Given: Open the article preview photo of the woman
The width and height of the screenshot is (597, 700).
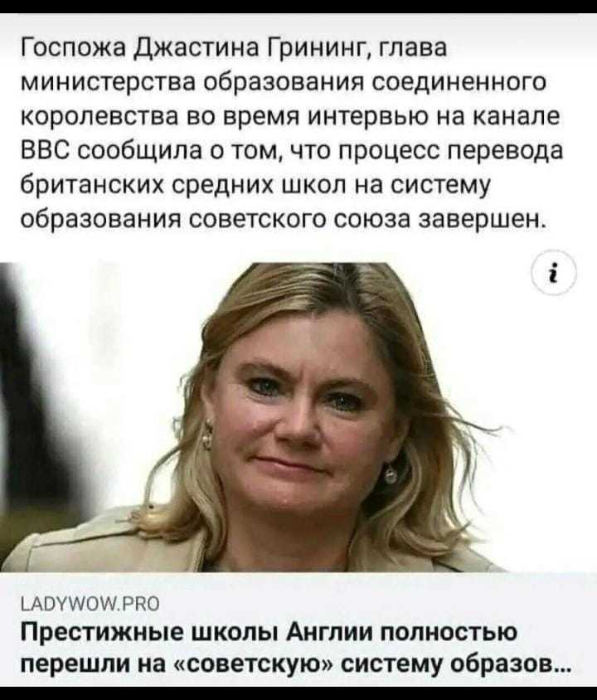Looking at the screenshot, I should pos(298,416).
